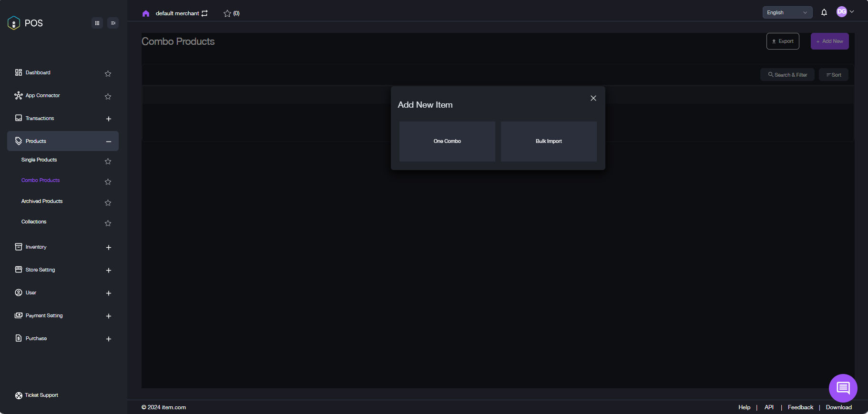Choose the One Combo option

point(447,141)
